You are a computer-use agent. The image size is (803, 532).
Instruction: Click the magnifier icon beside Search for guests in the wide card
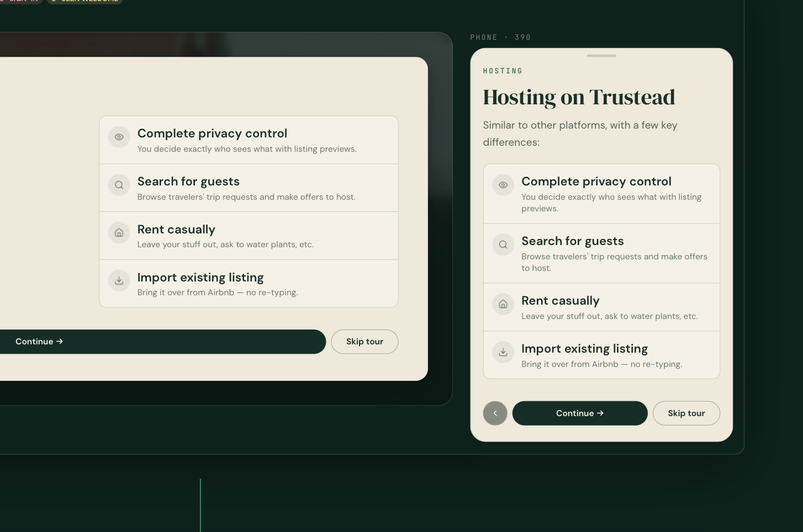[x=119, y=185]
